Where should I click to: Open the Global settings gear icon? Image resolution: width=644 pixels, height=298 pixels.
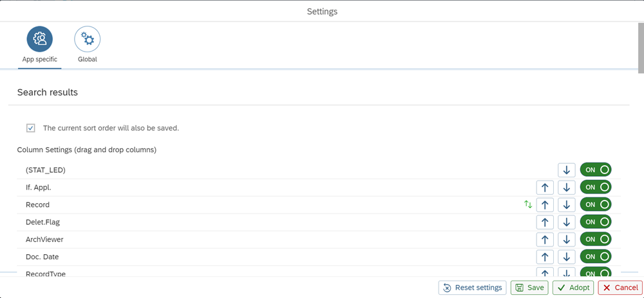[x=88, y=39]
